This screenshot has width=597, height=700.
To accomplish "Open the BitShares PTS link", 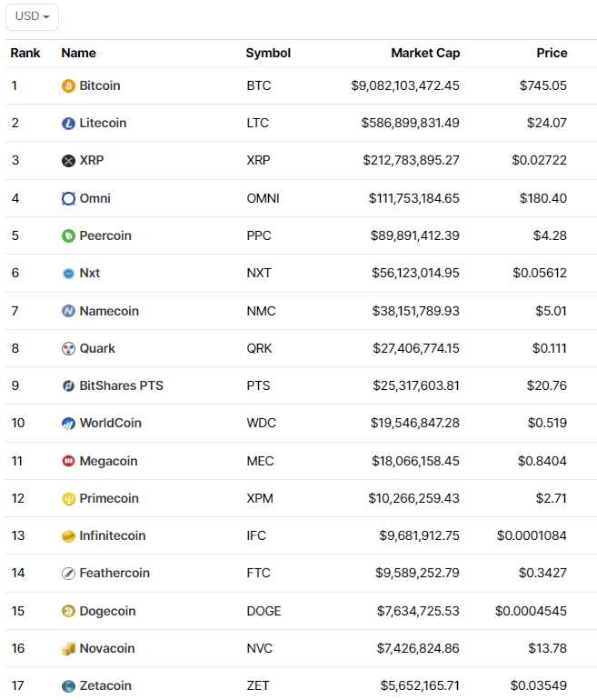I will [x=122, y=385].
